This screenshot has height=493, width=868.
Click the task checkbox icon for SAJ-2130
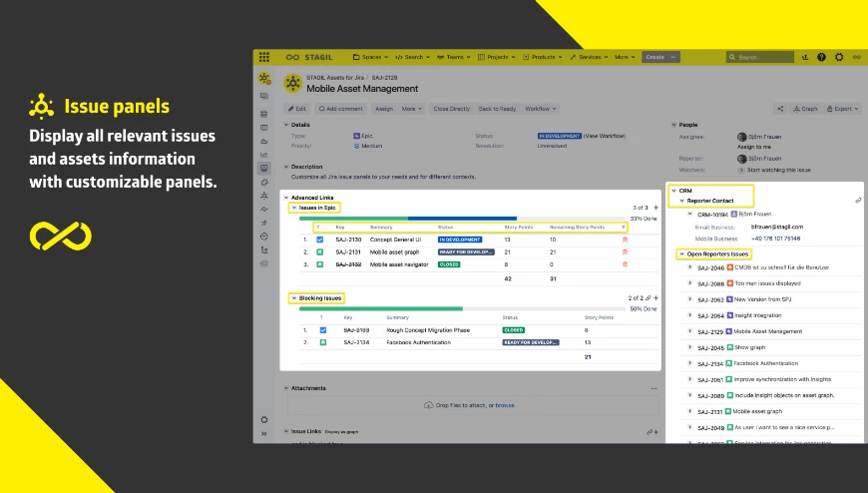pyautogui.click(x=320, y=240)
